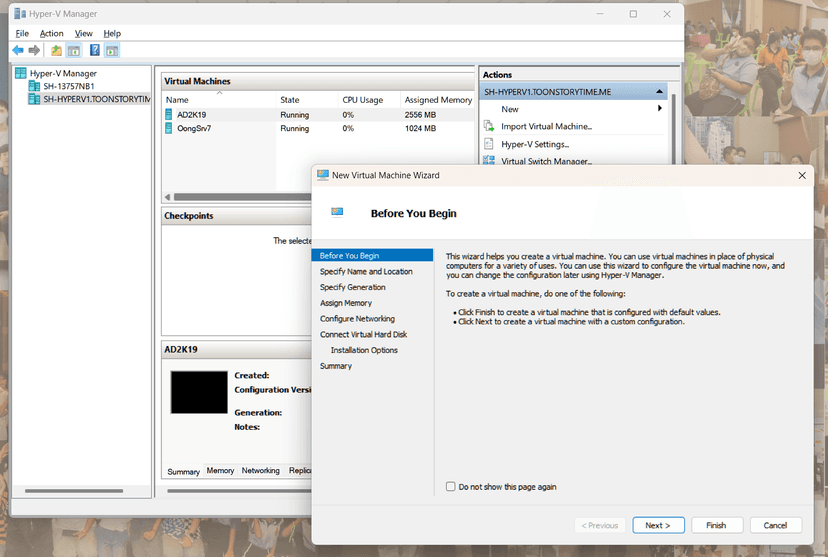Click the Next button in the wizard
Screen dimensions: 828x557
click(657, 525)
